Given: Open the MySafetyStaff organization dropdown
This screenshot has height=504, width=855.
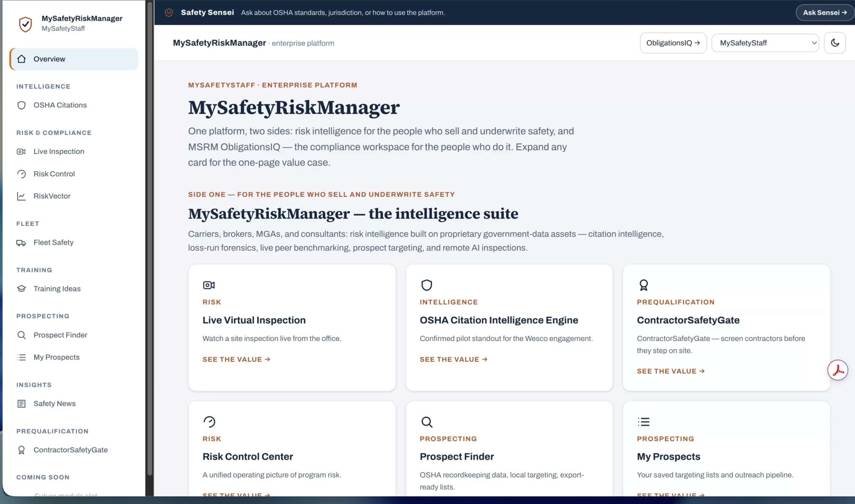Looking at the screenshot, I should [765, 43].
